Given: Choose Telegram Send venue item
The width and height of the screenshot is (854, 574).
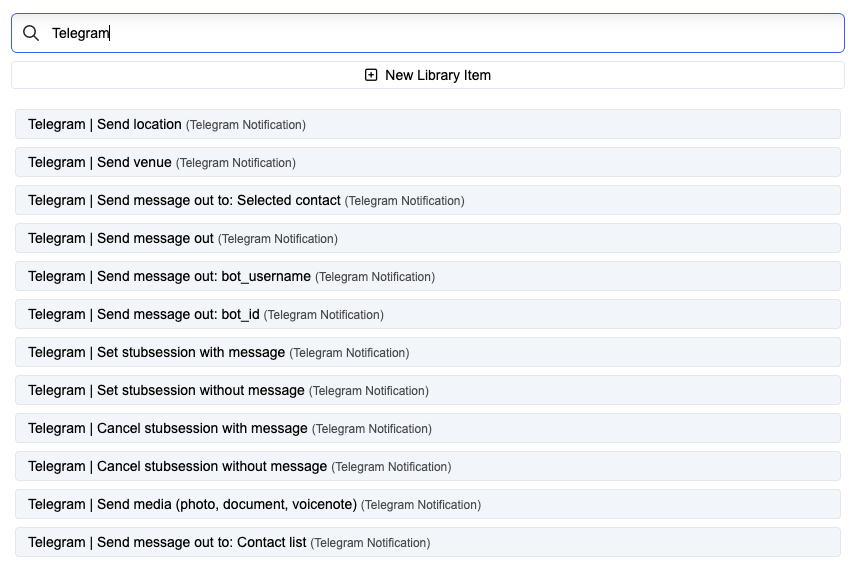Looking at the screenshot, I should pos(428,162).
